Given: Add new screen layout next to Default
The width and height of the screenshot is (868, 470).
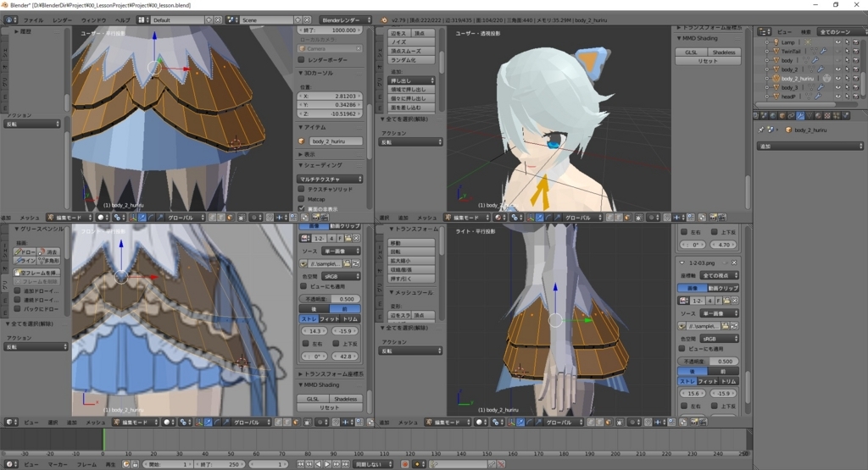Looking at the screenshot, I should [209, 20].
